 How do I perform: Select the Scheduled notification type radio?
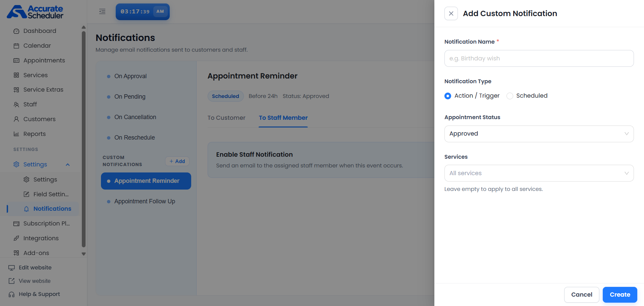[x=510, y=96]
